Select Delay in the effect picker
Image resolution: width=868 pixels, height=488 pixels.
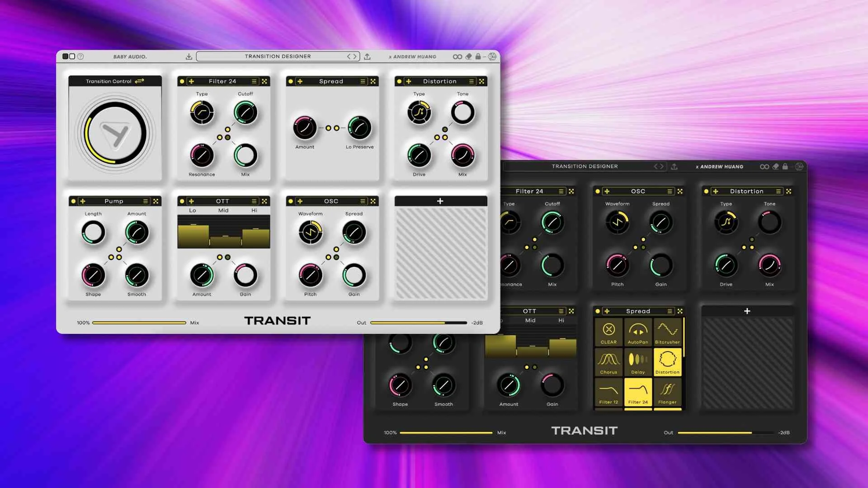(x=638, y=362)
